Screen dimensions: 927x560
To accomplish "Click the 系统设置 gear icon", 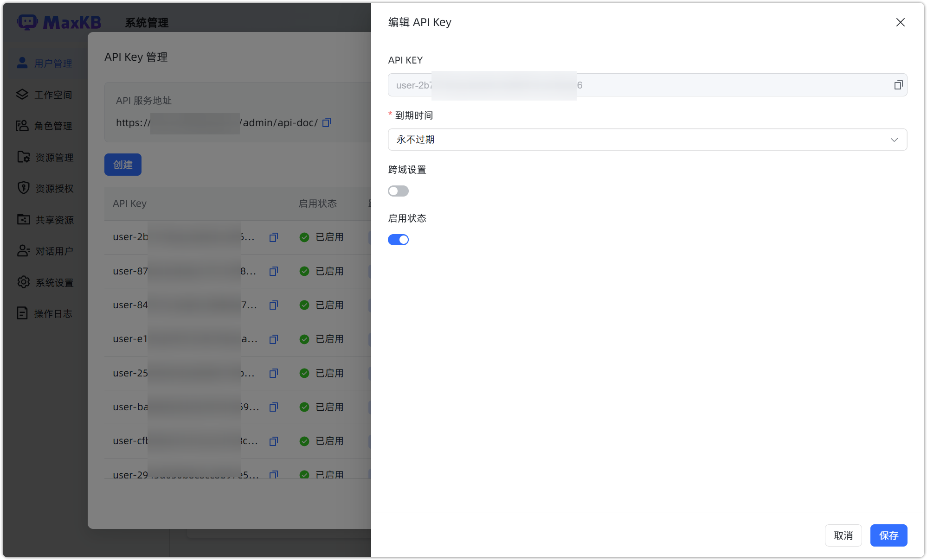I will pos(23,282).
